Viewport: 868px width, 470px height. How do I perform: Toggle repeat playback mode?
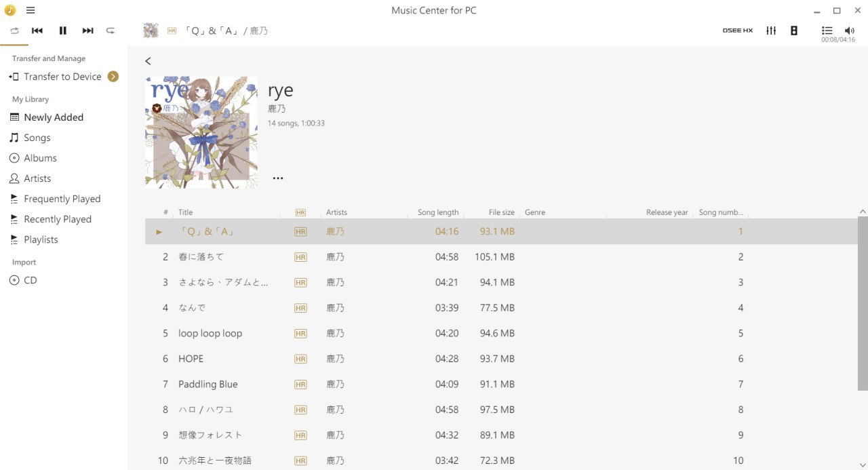[14, 31]
